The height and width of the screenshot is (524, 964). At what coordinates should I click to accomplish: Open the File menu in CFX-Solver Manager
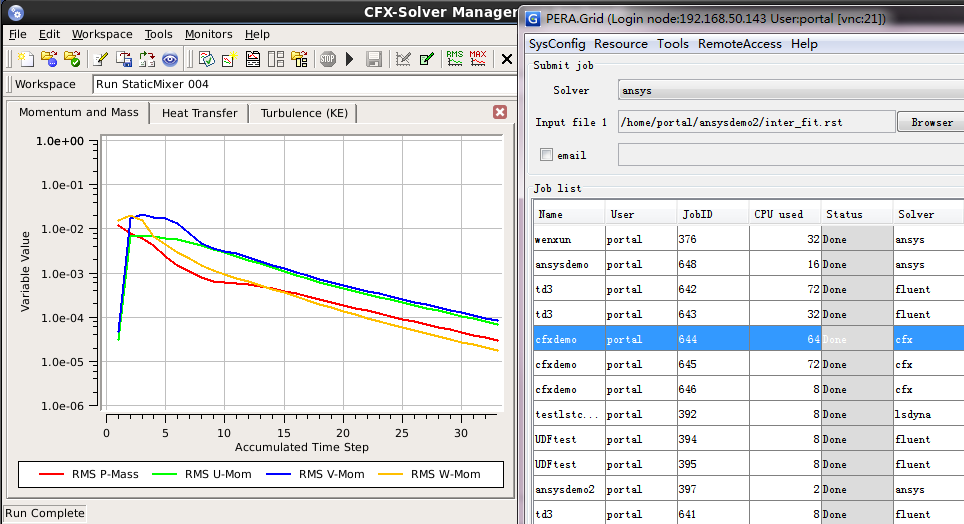click(18, 34)
